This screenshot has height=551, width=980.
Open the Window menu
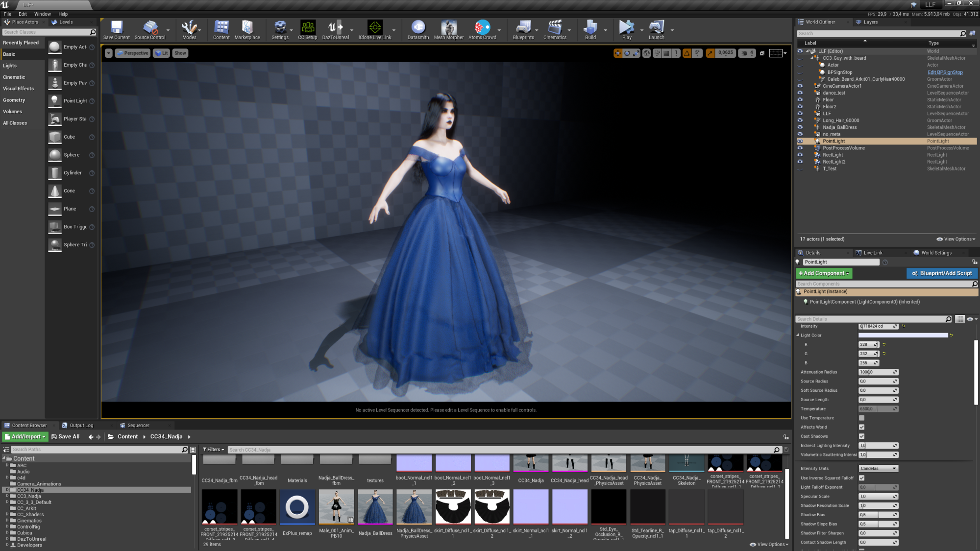point(43,14)
